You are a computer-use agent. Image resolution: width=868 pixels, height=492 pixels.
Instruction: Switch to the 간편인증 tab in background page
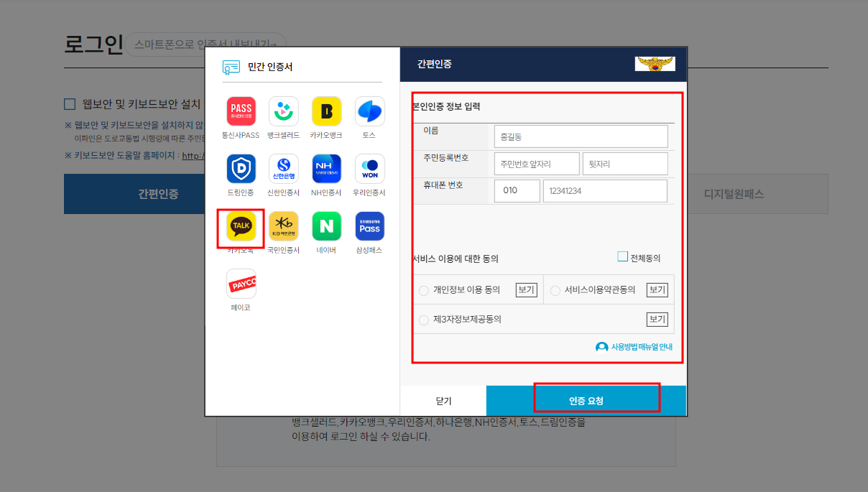pyautogui.click(x=134, y=194)
